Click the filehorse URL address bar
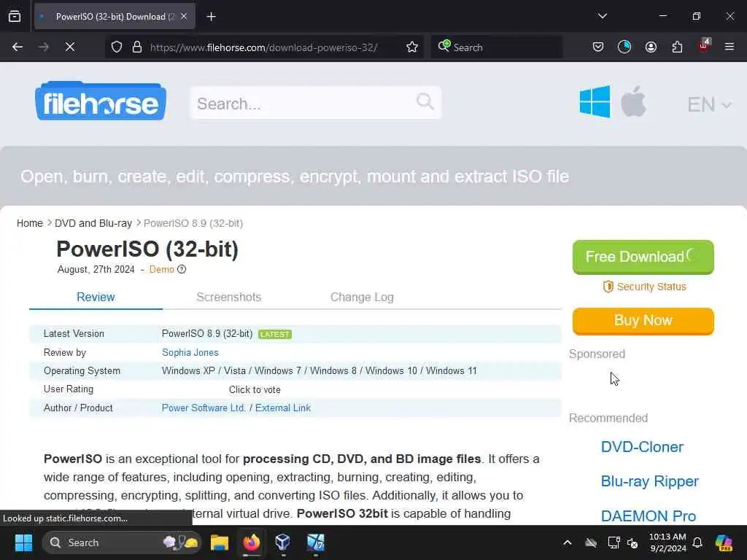747x560 pixels. (263, 47)
